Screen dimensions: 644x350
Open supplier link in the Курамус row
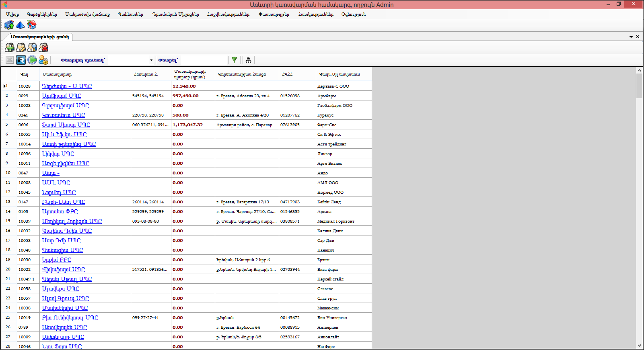click(x=64, y=115)
